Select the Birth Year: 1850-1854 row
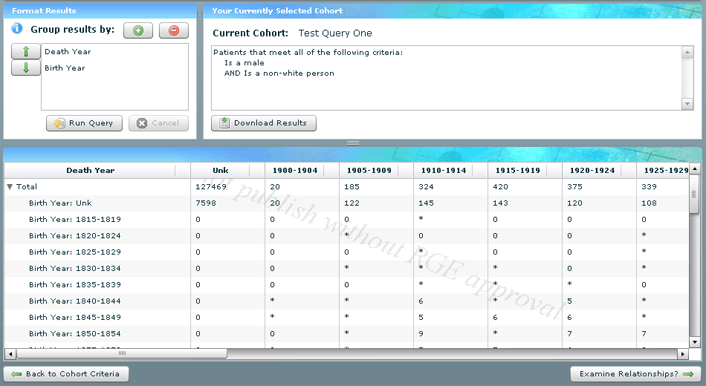 pyautogui.click(x=347, y=334)
